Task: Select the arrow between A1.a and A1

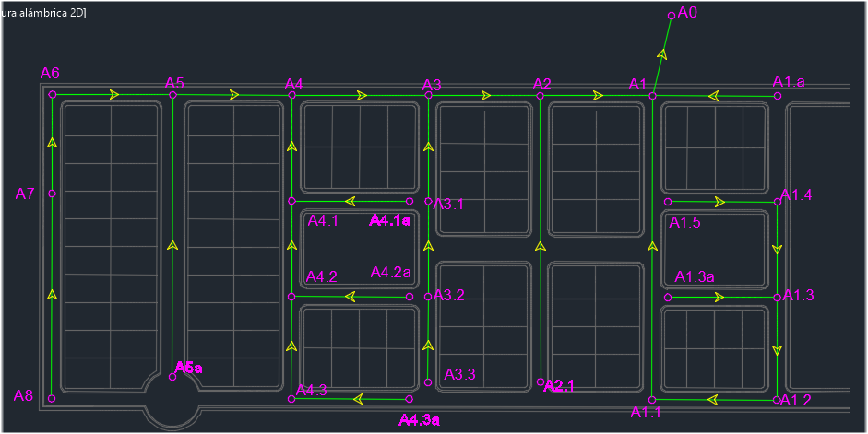Action: click(x=713, y=95)
